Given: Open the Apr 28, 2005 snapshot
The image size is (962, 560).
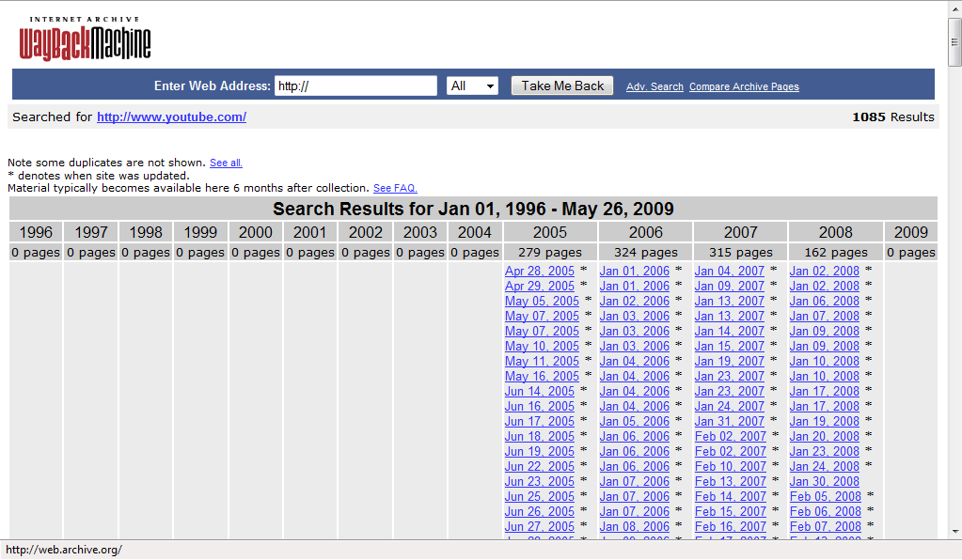Looking at the screenshot, I should 539,271.
